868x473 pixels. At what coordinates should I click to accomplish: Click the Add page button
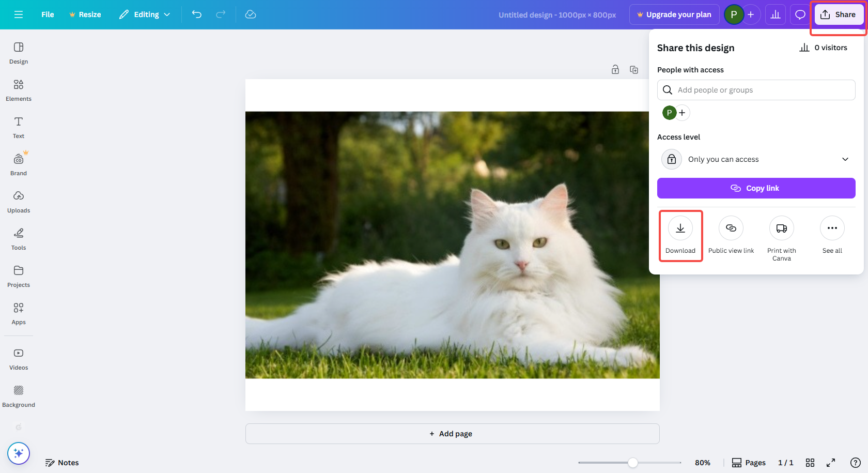click(x=453, y=434)
